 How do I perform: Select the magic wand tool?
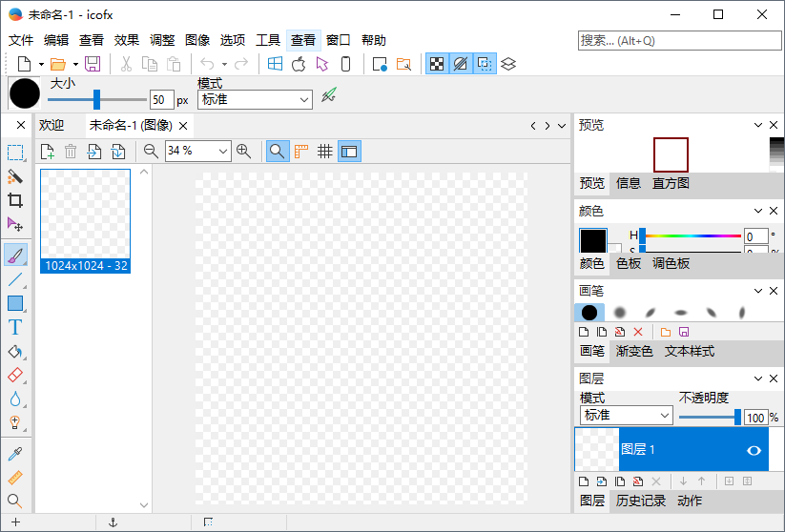pyautogui.click(x=15, y=176)
